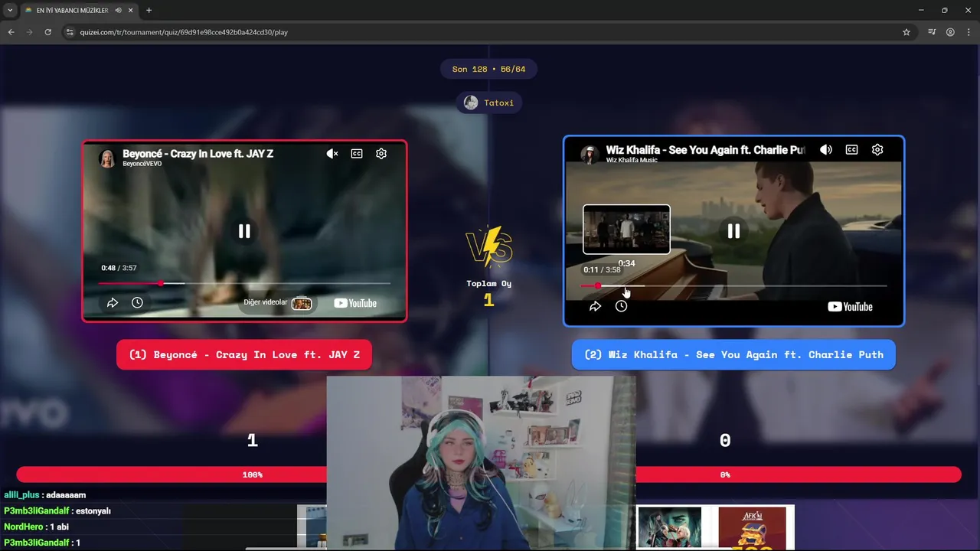Viewport: 980px width, 551px height.
Task: View site information icon in address bar
Action: click(x=70, y=32)
